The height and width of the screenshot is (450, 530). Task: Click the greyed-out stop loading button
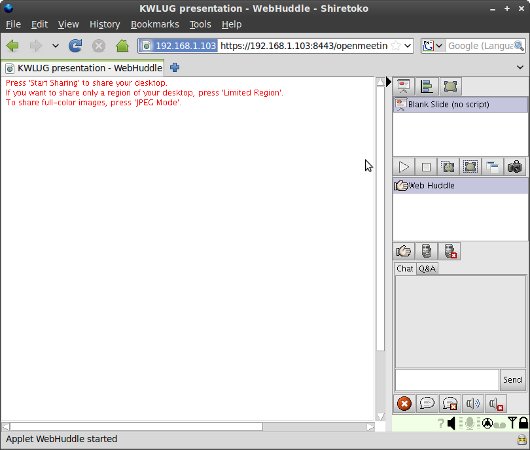99,46
